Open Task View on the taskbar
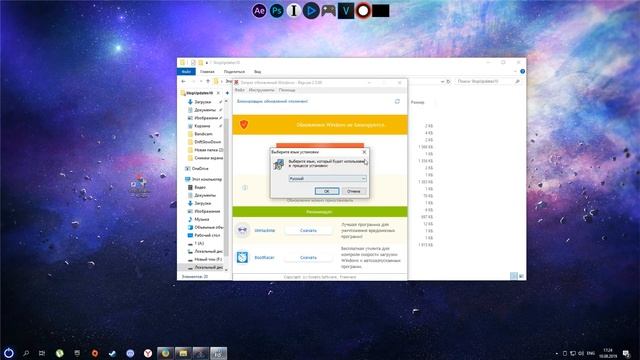Screen dimensions: 640x360 42,353
